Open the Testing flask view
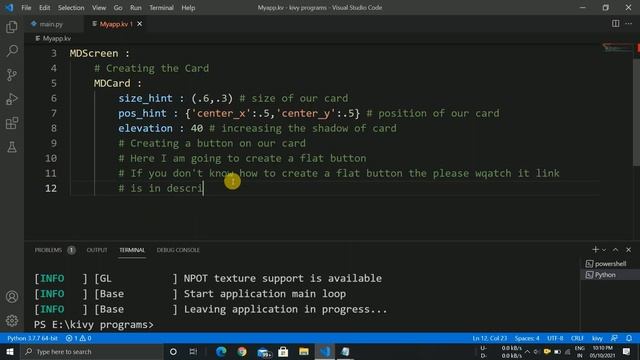 [12, 147]
